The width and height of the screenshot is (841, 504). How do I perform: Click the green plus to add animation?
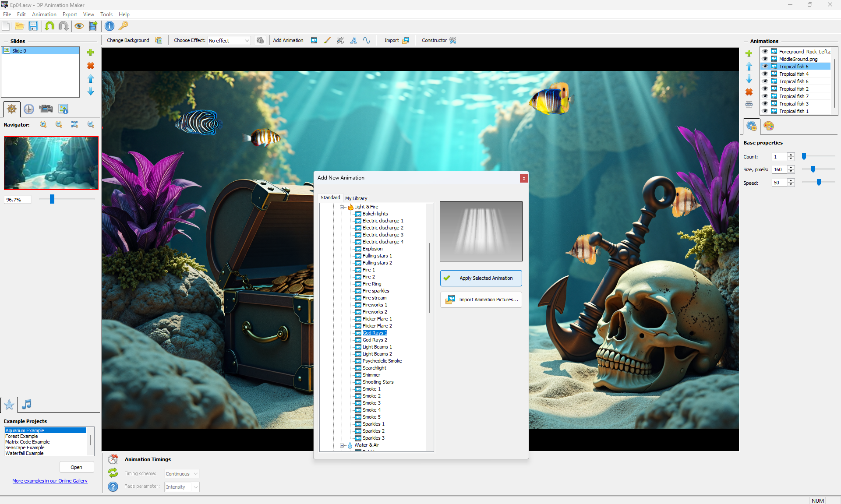pos(749,53)
